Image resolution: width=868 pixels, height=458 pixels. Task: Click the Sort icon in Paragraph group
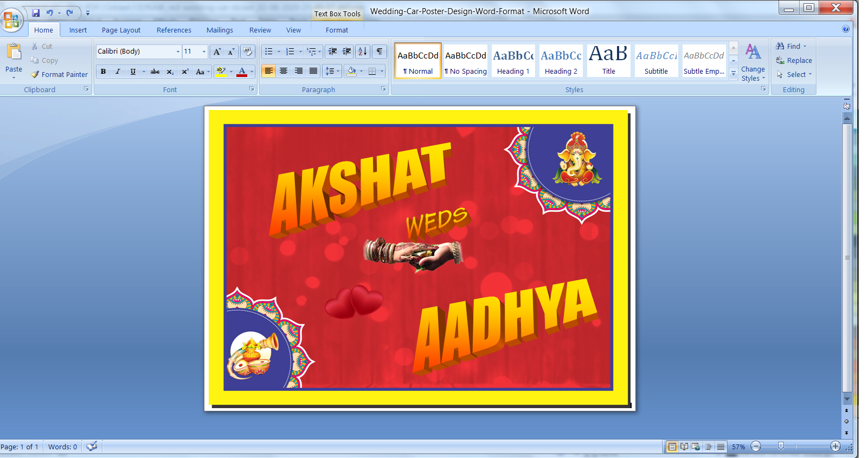tap(363, 51)
